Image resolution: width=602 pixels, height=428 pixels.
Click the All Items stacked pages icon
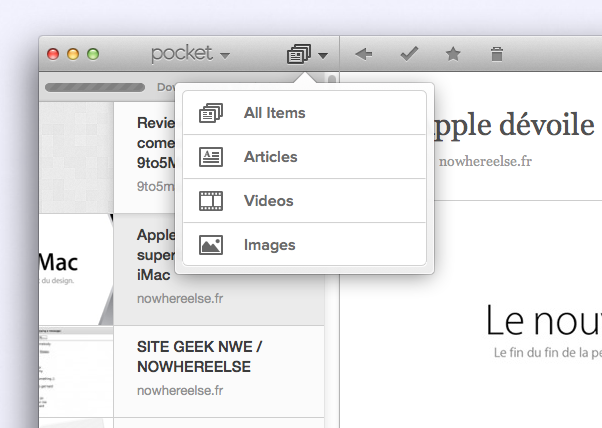point(211,113)
